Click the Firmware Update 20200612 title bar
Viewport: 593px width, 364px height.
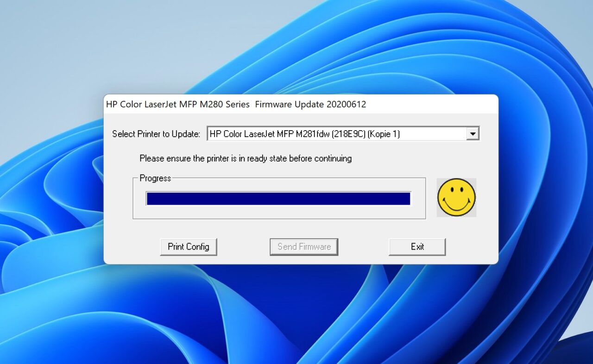(301, 104)
